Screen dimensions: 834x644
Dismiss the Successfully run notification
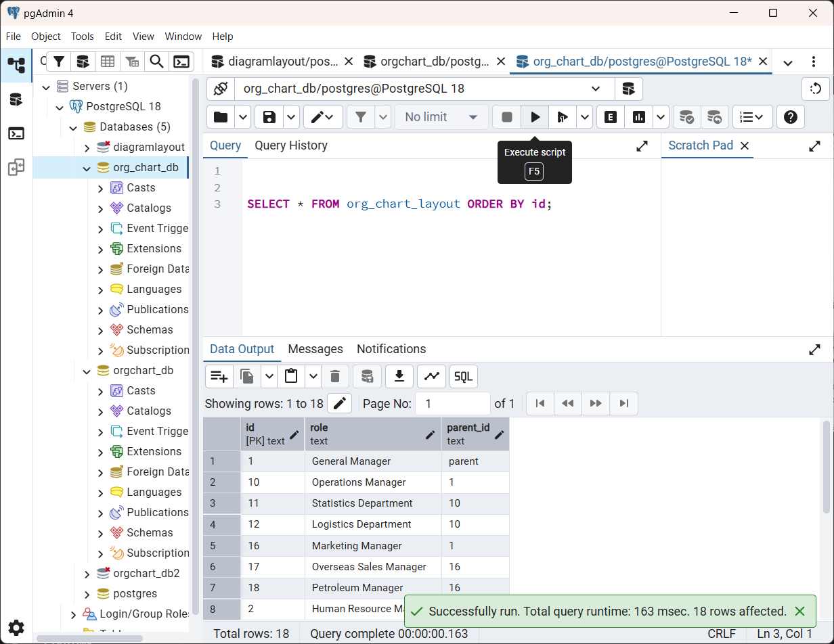click(x=799, y=612)
